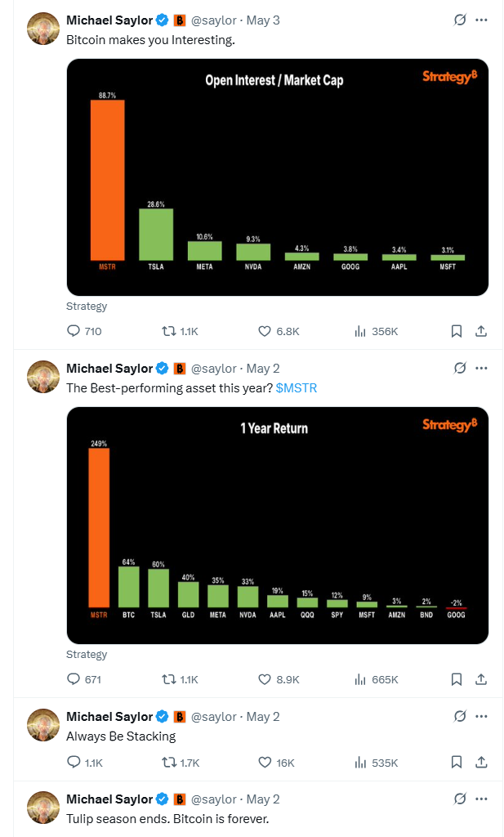Open Grok action on the May 3 tweet
This screenshot has width=504, height=837.
460,20
